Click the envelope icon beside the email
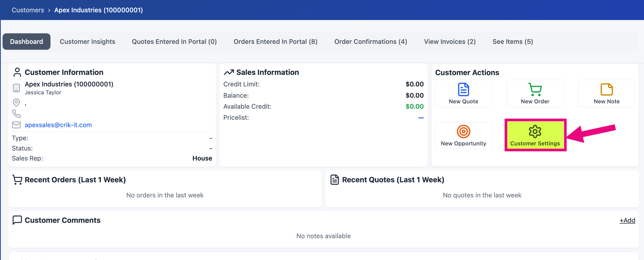644x260 pixels. pos(16,125)
